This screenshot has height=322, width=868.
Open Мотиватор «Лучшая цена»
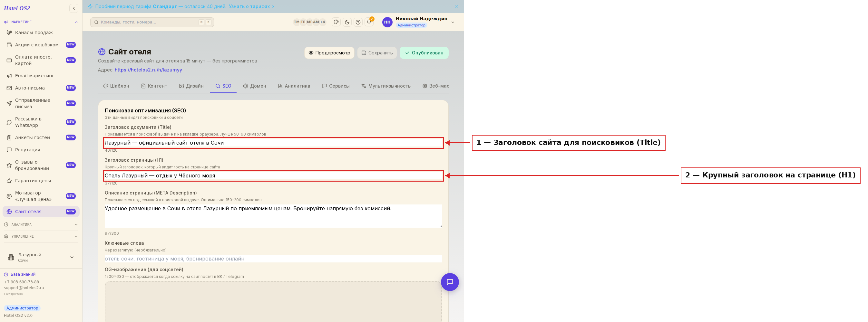41,196
